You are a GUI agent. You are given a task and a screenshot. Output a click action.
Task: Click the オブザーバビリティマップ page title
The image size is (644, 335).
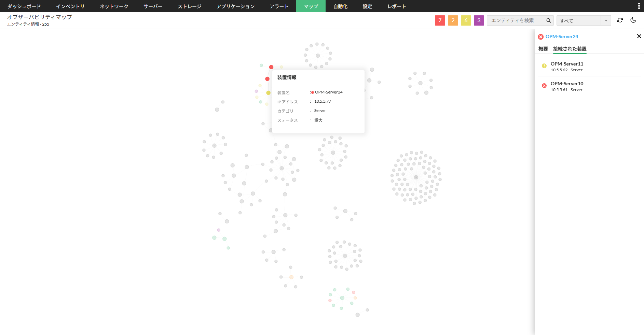click(40, 17)
